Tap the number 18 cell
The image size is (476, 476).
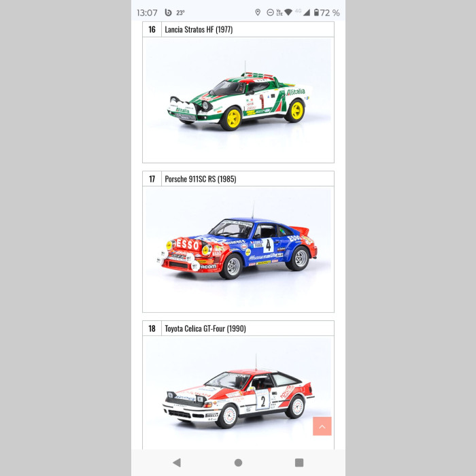(x=152, y=328)
